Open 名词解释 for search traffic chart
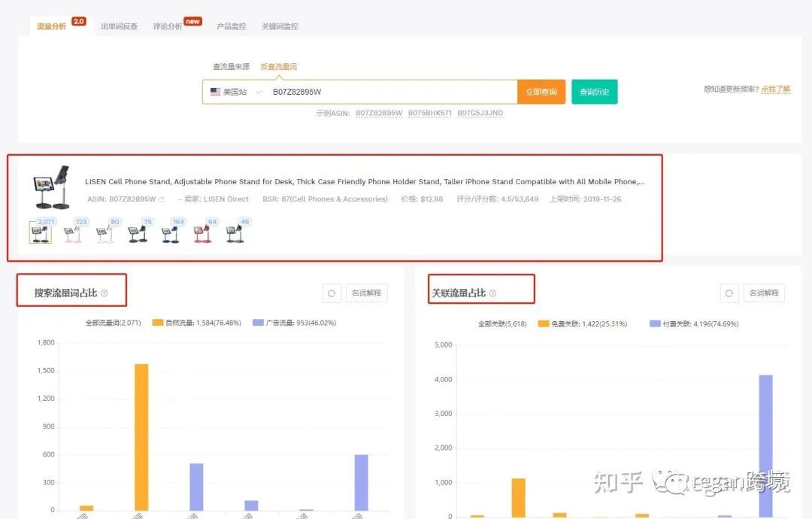 click(367, 293)
